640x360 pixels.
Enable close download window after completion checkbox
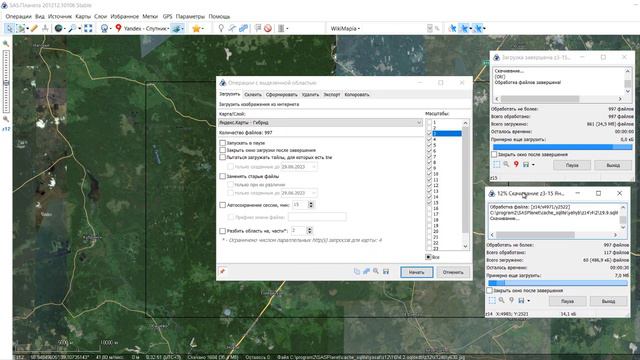coord(222,150)
